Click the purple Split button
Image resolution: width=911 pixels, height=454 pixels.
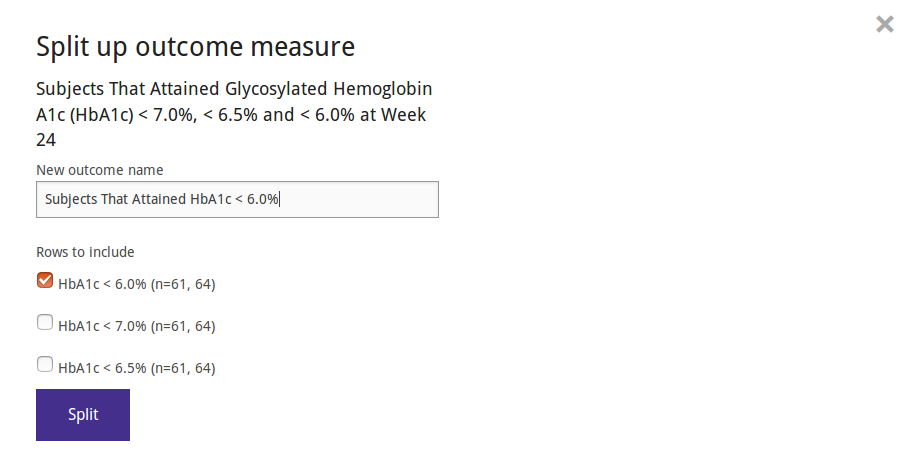pos(83,414)
